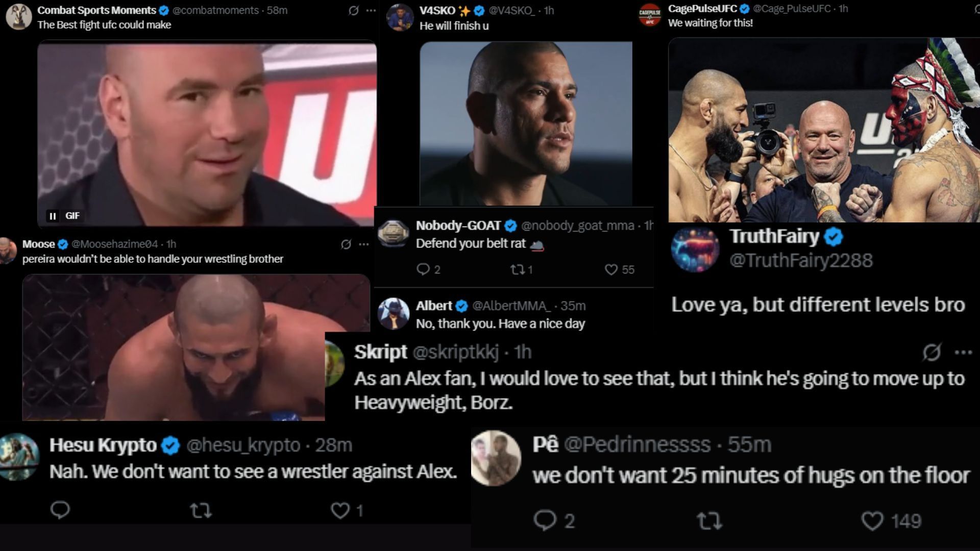Open the CagePulseUFC staredown photo
This screenshot has height=551, width=980.
pos(824,130)
